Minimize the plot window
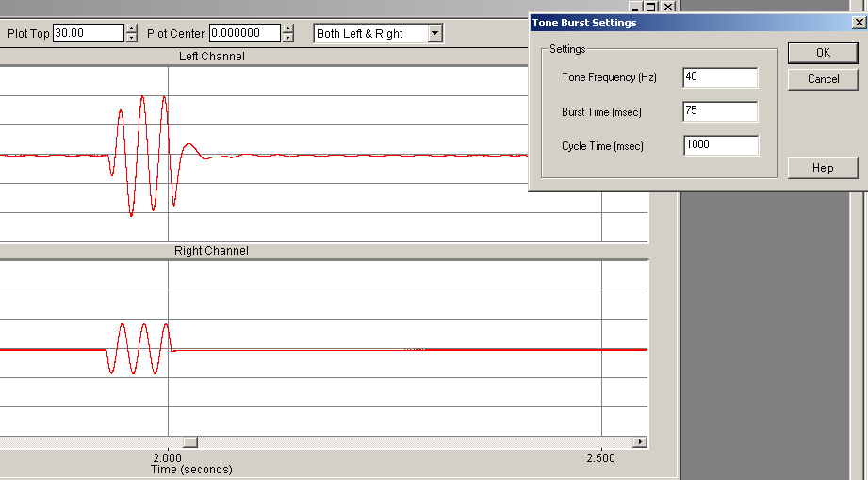Viewport: 868px width, 480px height. pos(635,7)
